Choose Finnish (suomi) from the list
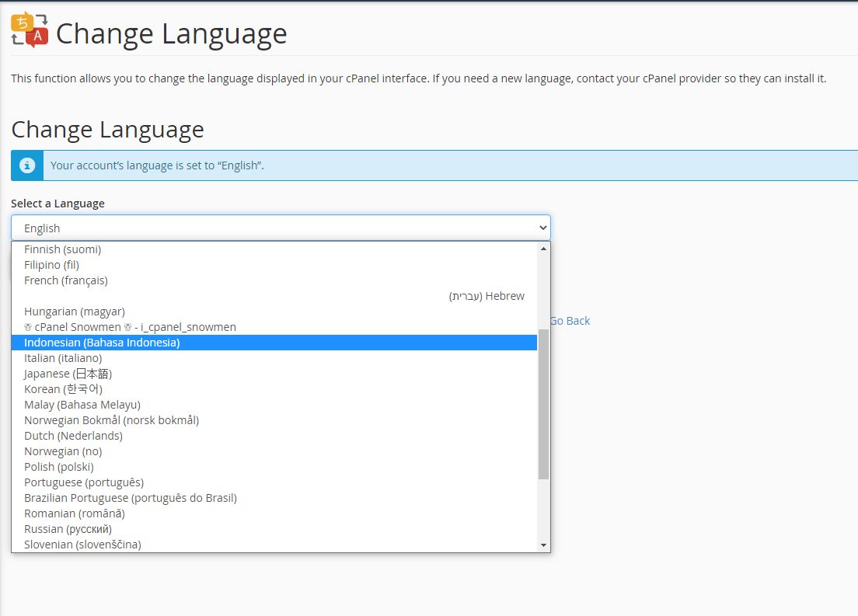Screen dimensions: 858x616 [274, 249]
